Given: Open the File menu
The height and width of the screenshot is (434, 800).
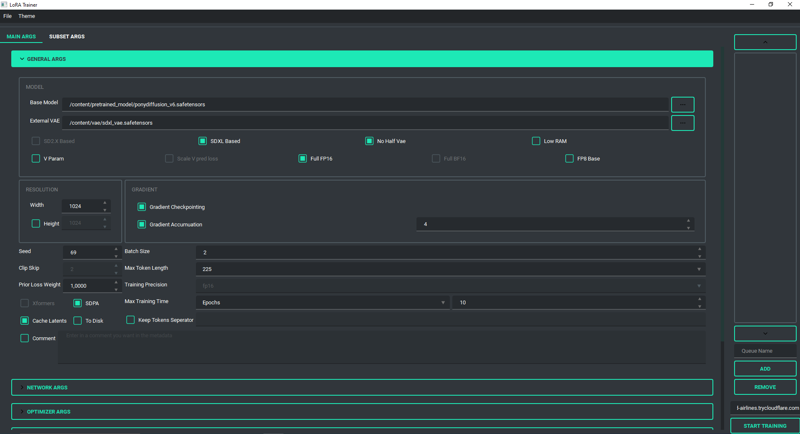Looking at the screenshot, I should point(8,16).
